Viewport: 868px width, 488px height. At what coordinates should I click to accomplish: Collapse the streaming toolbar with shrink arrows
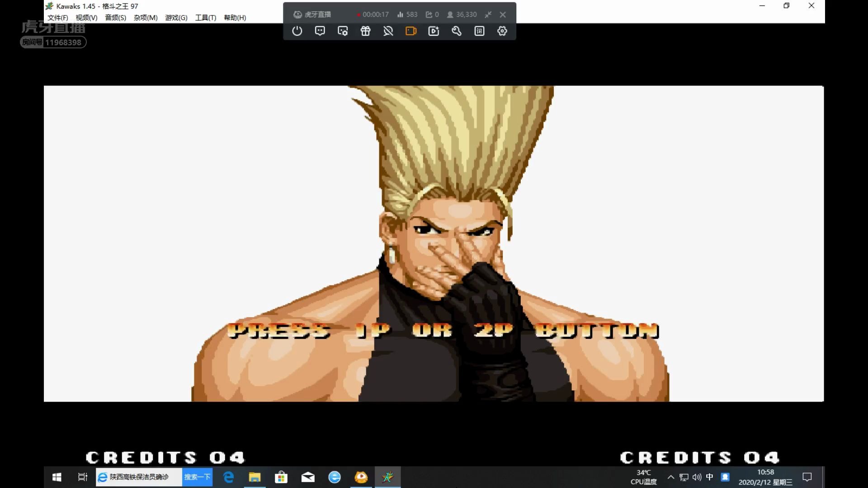click(x=488, y=14)
